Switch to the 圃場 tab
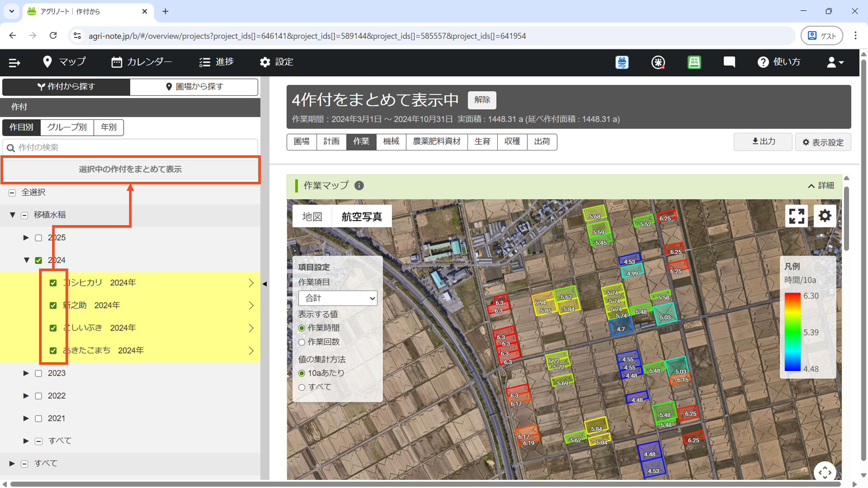 (x=302, y=142)
